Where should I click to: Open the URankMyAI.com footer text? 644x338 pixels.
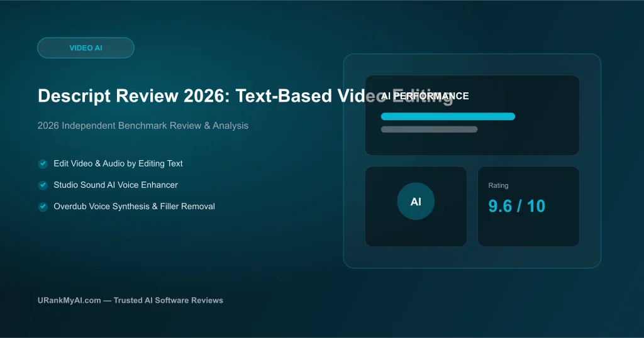pos(130,300)
